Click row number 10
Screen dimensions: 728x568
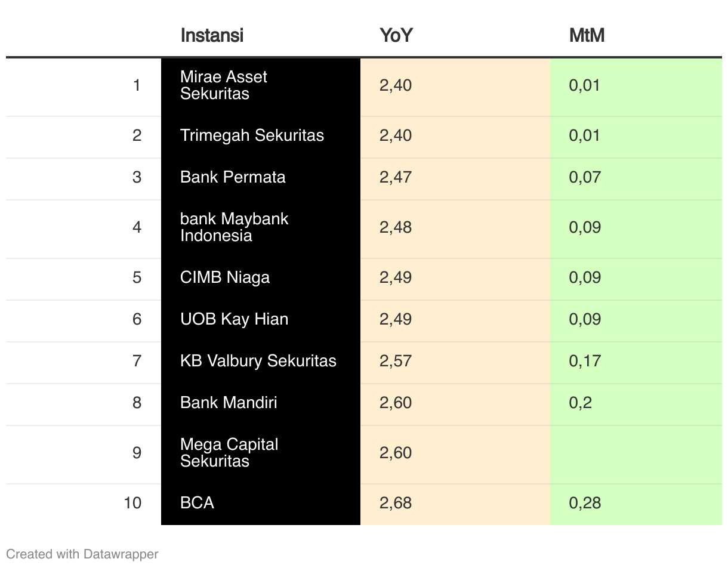(x=133, y=503)
